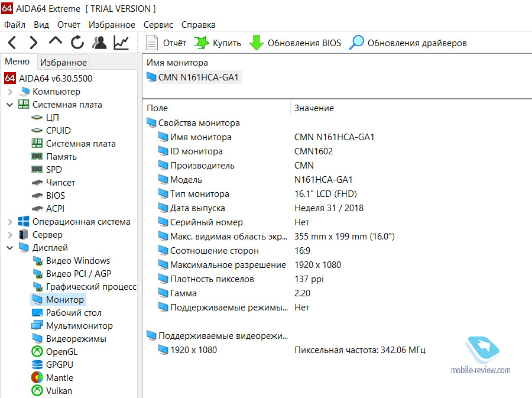Select Видео Windows in the tree

pyautogui.click(x=71, y=261)
